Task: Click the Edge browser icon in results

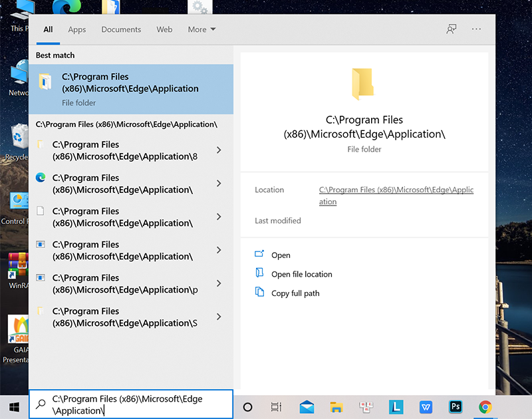Action: click(x=41, y=178)
